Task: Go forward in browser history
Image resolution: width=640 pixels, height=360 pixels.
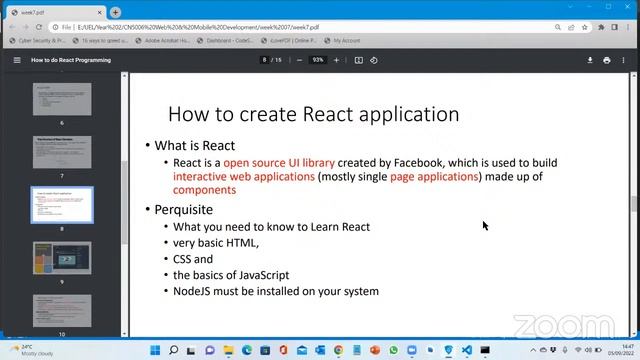Action: [26, 27]
